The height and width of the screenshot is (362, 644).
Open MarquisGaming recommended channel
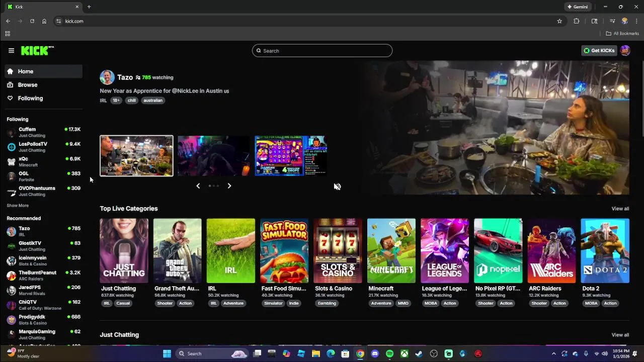(x=43, y=334)
